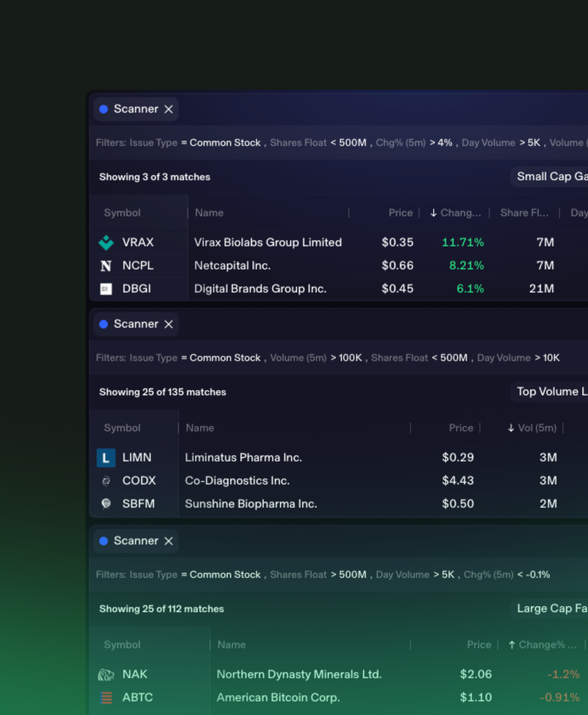588x715 pixels.
Task: Click Digital Brands Group Inc. name
Action: (260, 289)
